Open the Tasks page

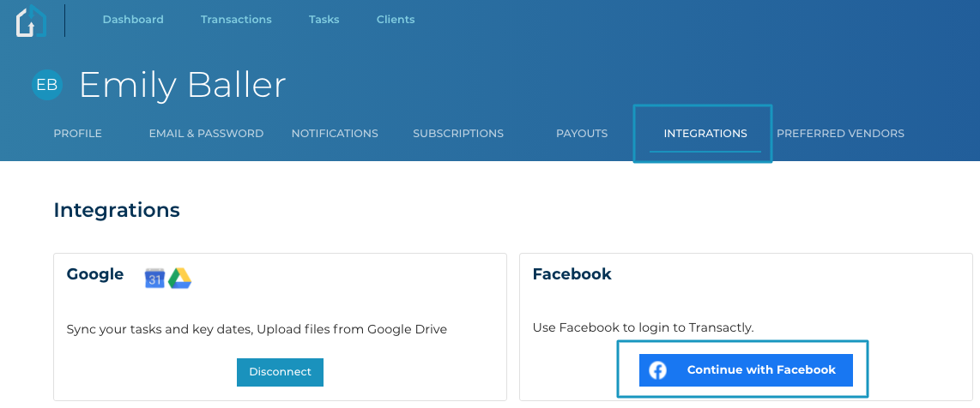click(x=324, y=20)
